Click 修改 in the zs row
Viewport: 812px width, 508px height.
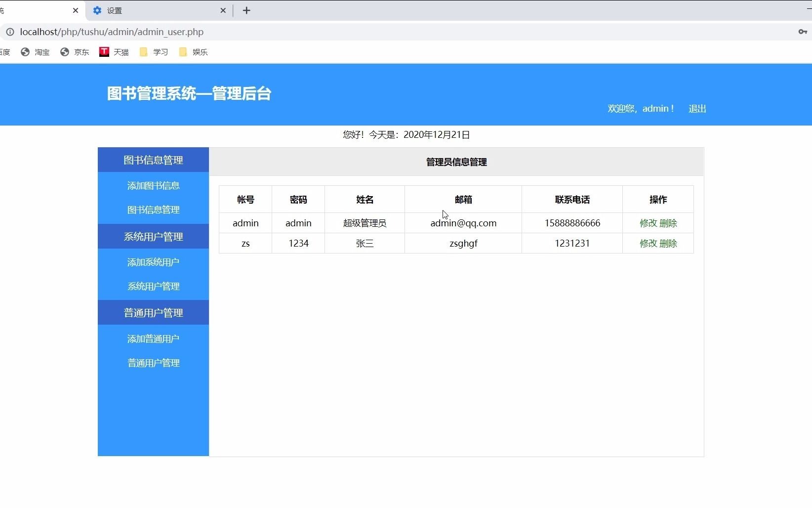(649, 243)
